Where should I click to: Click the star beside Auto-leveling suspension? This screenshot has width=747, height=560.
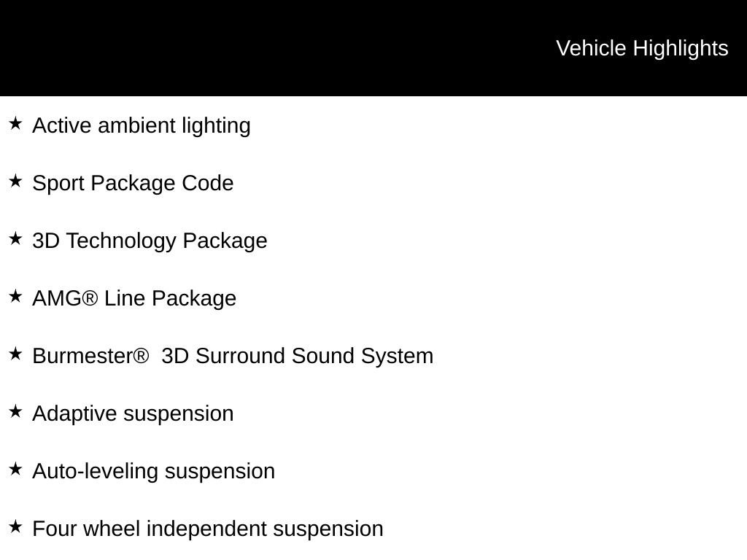point(16,469)
